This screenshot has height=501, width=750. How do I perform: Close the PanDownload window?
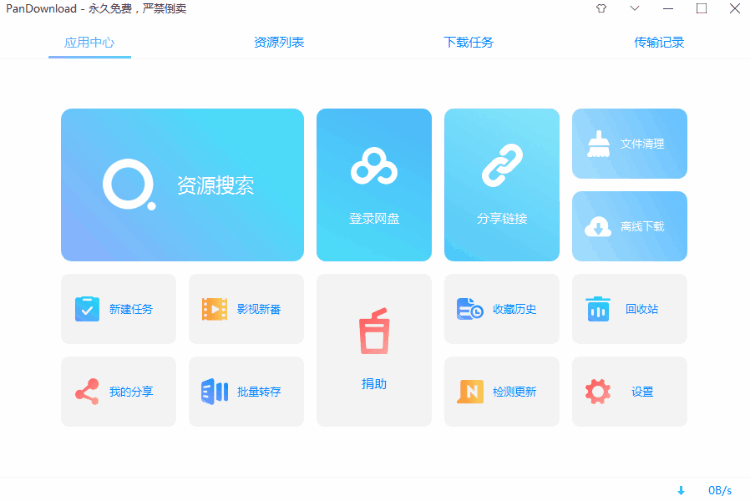[x=735, y=8]
